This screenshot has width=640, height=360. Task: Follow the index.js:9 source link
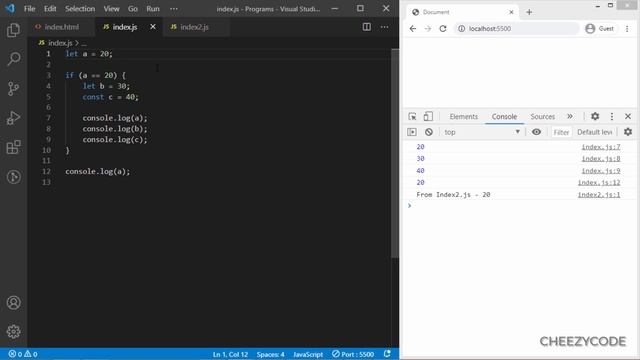pyautogui.click(x=601, y=171)
